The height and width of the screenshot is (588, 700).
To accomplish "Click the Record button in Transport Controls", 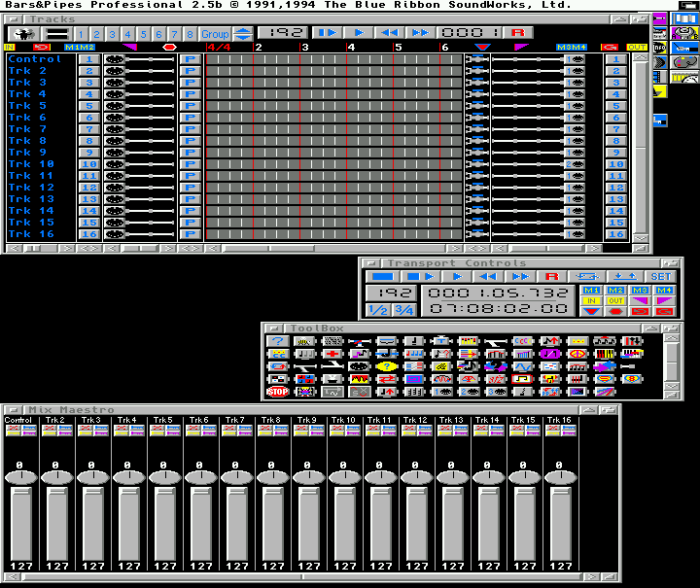I will [x=551, y=277].
